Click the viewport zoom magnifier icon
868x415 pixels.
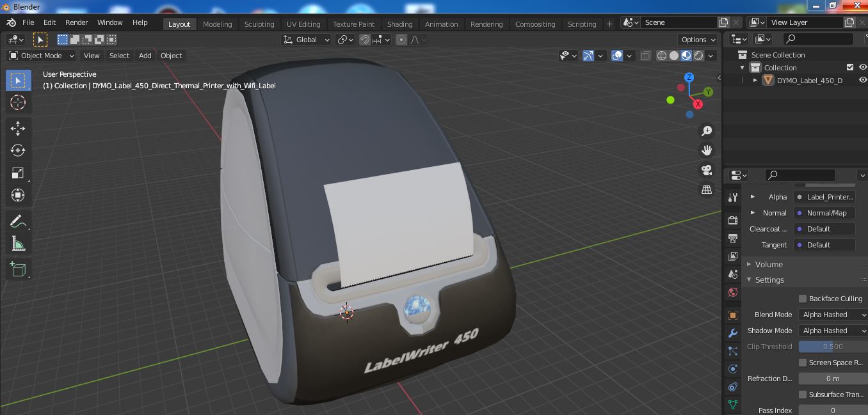(x=707, y=131)
